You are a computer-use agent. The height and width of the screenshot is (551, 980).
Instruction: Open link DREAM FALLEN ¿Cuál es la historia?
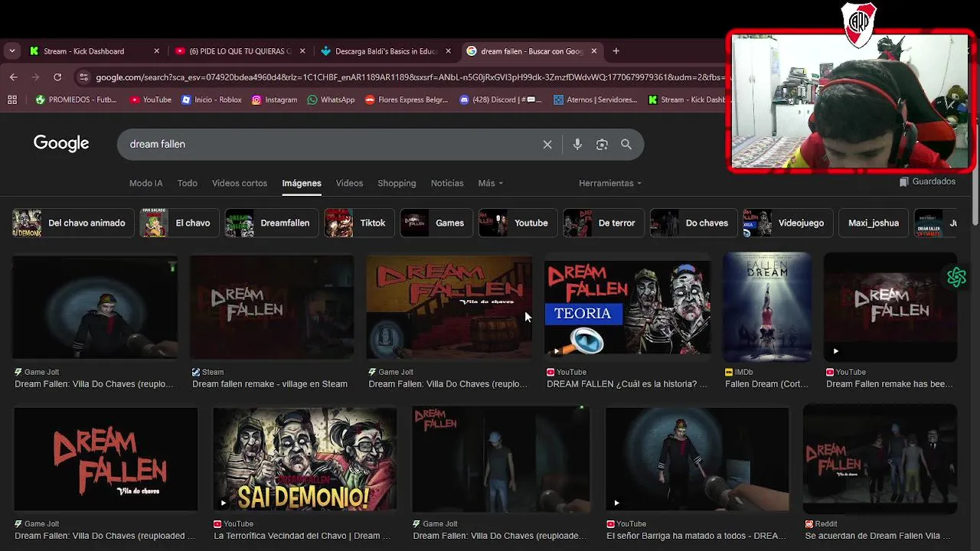pyautogui.click(x=627, y=384)
